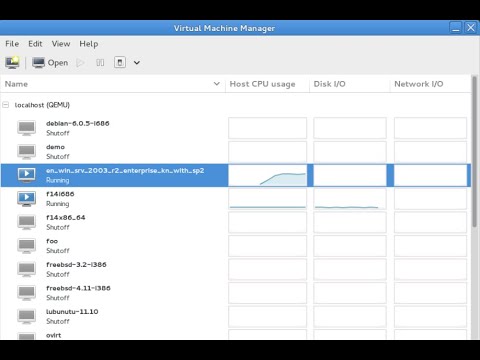Viewport: 480px width, 360px height.
Task: Click the Run virtual machine play icon
Action: click(80, 62)
